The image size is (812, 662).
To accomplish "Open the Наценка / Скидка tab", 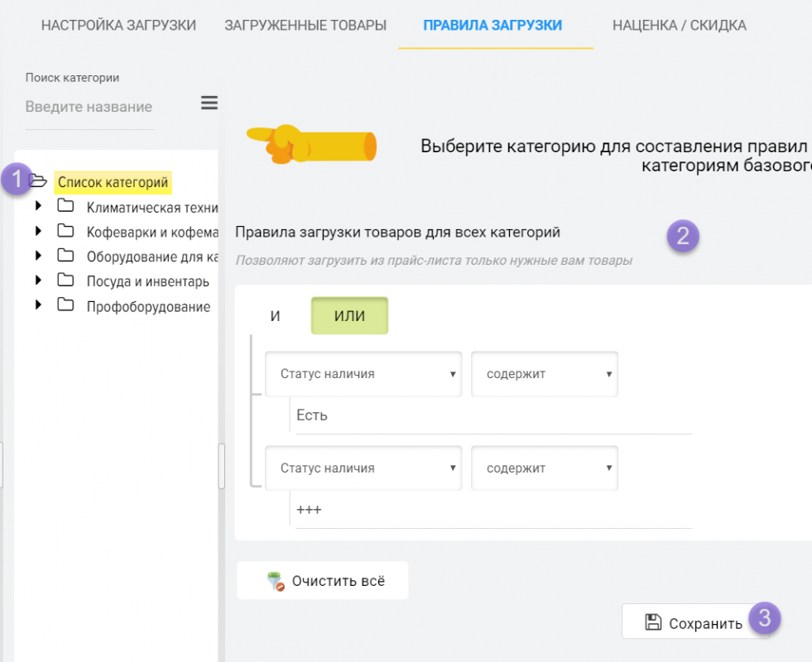I will (679, 26).
